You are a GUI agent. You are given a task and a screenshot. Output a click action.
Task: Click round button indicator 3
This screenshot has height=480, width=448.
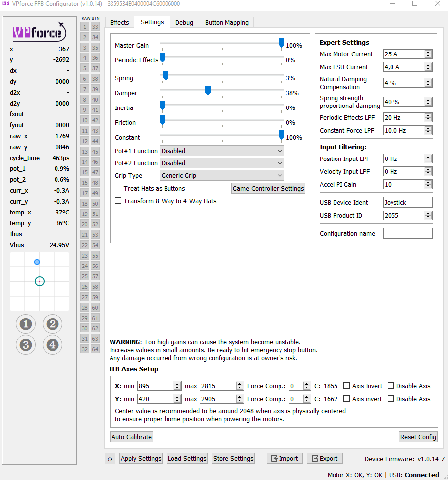click(x=26, y=345)
